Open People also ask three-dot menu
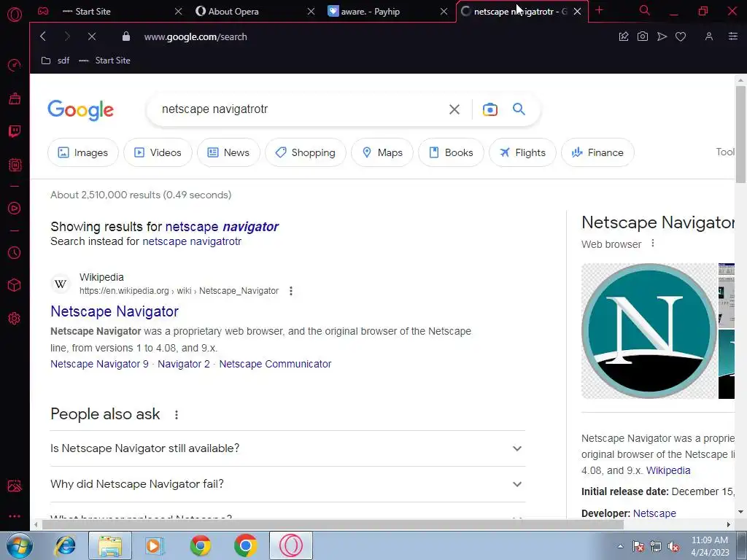This screenshot has height=560, width=747. 177,415
